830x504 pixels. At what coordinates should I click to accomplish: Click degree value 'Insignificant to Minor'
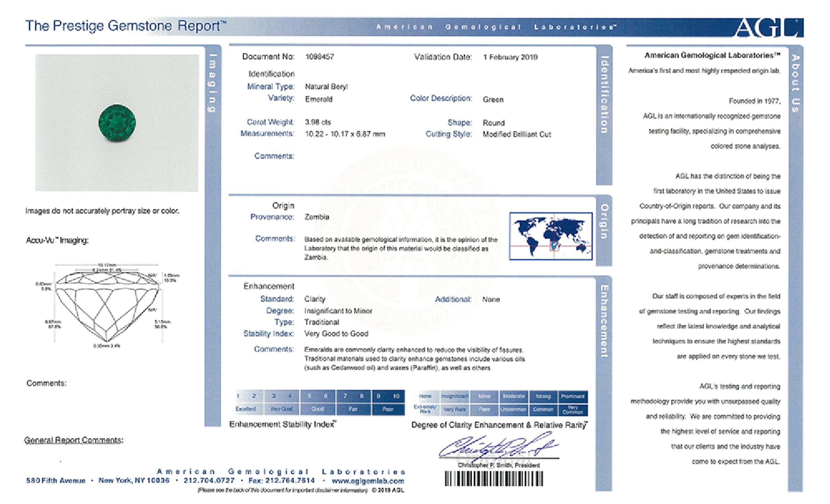point(338,311)
